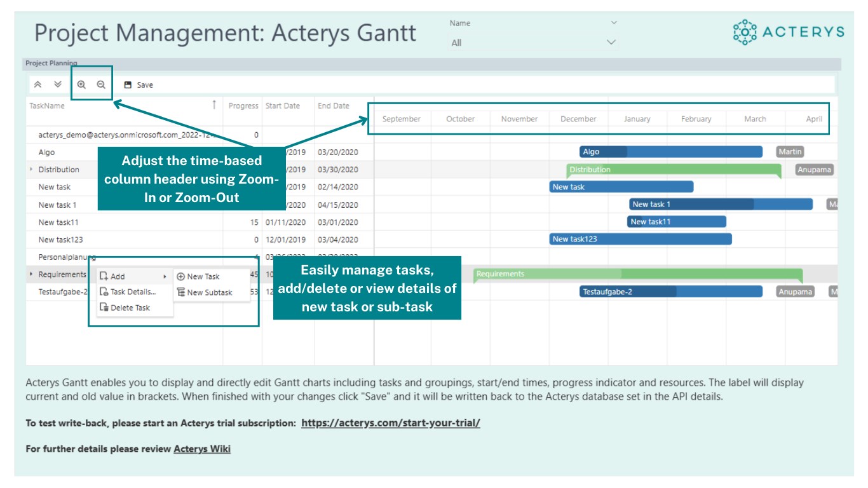Select the January timeline header
Screen dimensions: 868x488
[x=637, y=119]
